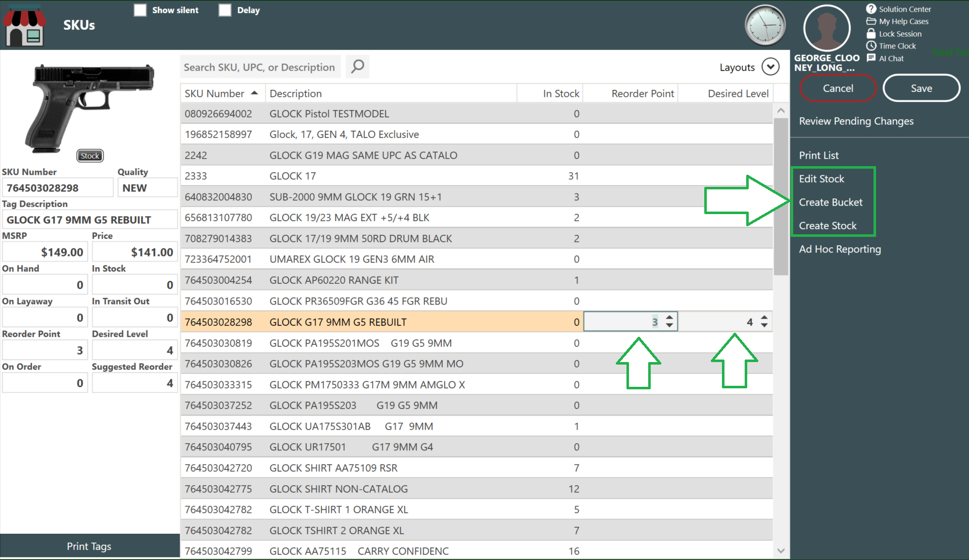Click the MSRP $149.00 field
Viewport: 969px width, 560px height.
[x=44, y=252]
